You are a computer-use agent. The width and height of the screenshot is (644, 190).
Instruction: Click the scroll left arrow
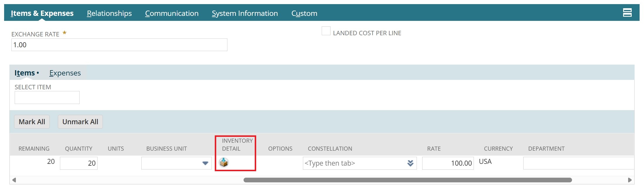(x=14, y=180)
